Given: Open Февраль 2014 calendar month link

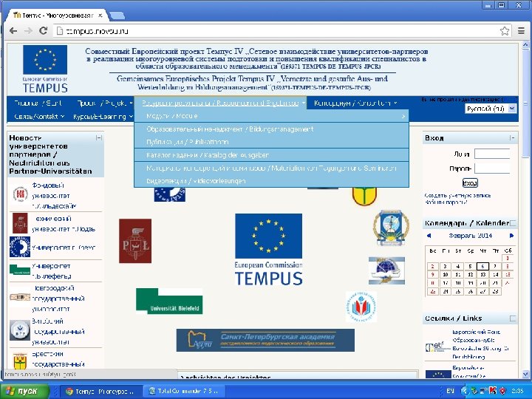Looking at the screenshot, I should (x=470, y=236).
